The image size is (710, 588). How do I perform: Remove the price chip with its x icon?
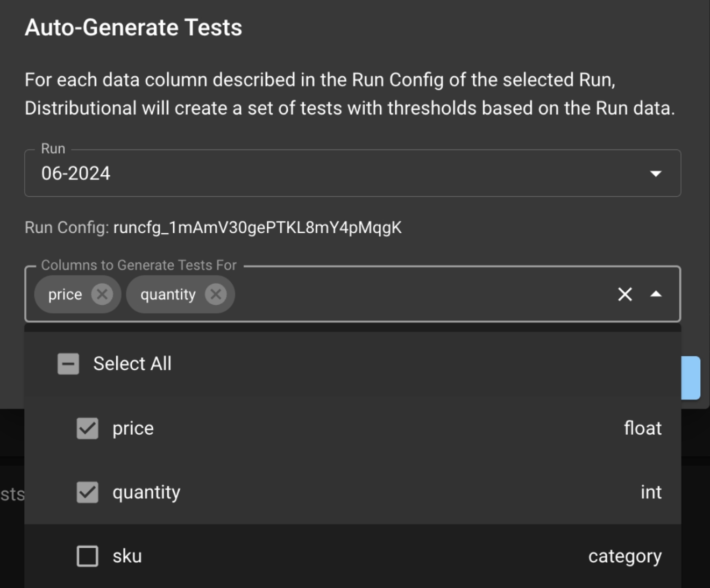pyautogui.click(x=102, y=295)
